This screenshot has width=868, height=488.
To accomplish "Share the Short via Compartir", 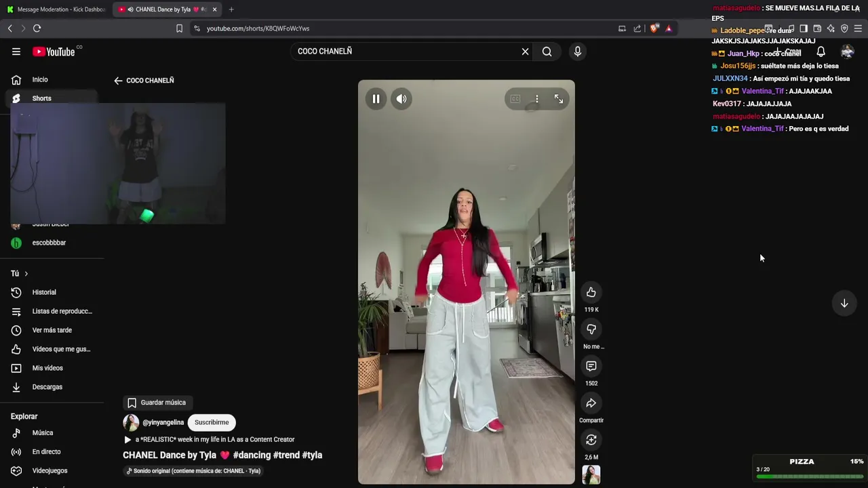I will point(591,403).
